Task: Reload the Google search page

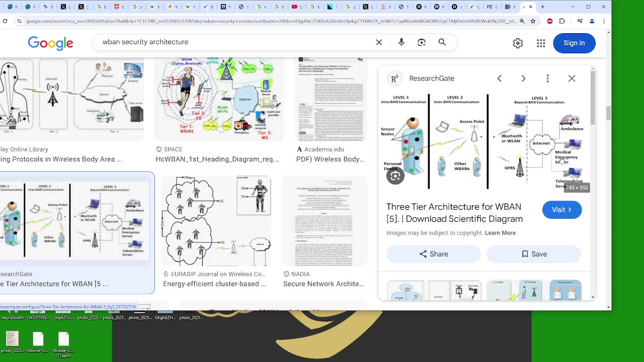Action: click(x=5, y=21)
